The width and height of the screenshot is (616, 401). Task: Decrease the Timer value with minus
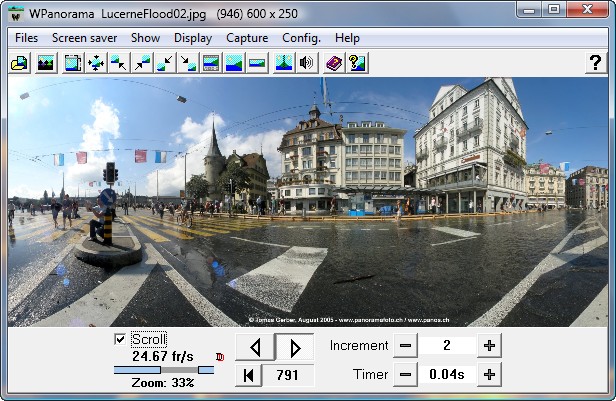click(405, 375)
